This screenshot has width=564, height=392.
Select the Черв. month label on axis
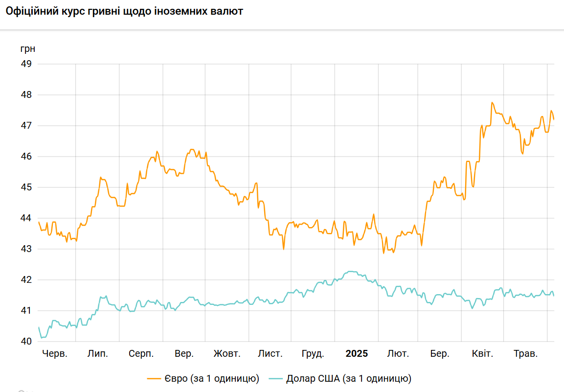(55, 353)
